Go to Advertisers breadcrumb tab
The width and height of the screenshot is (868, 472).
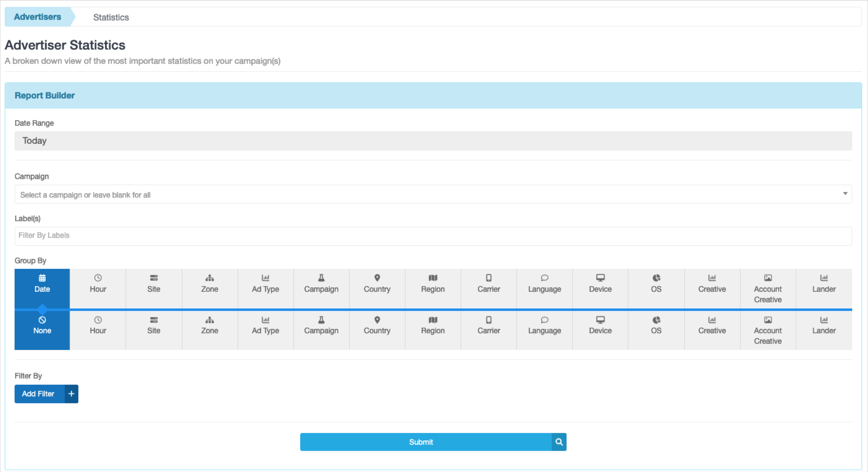(x=37, y=17)
